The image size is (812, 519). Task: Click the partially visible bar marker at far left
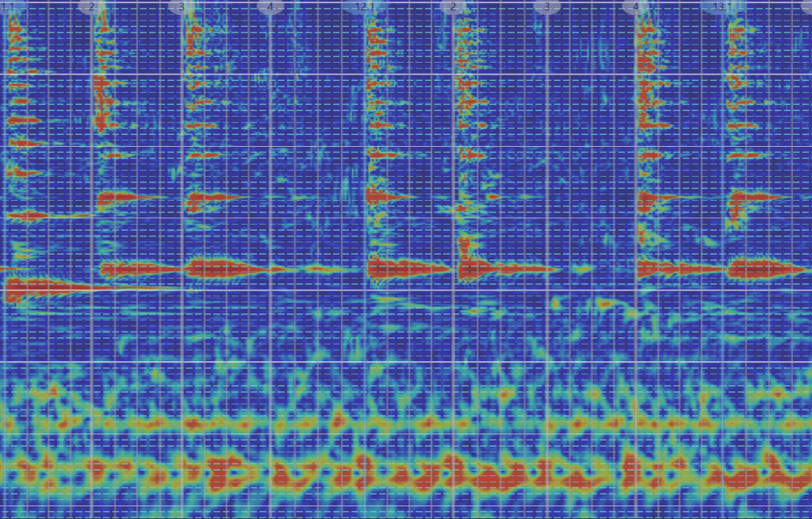pyautogui.click(x=10, y=7)
